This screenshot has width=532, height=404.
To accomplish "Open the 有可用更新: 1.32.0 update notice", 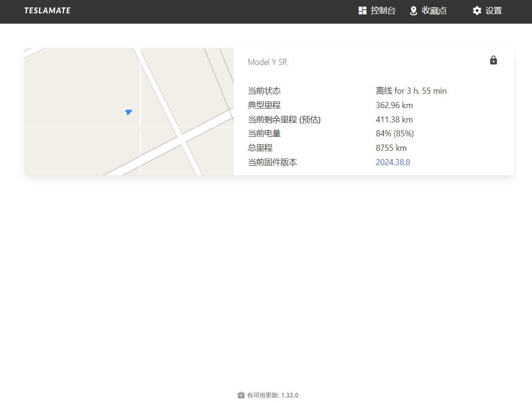I will 272,395.
